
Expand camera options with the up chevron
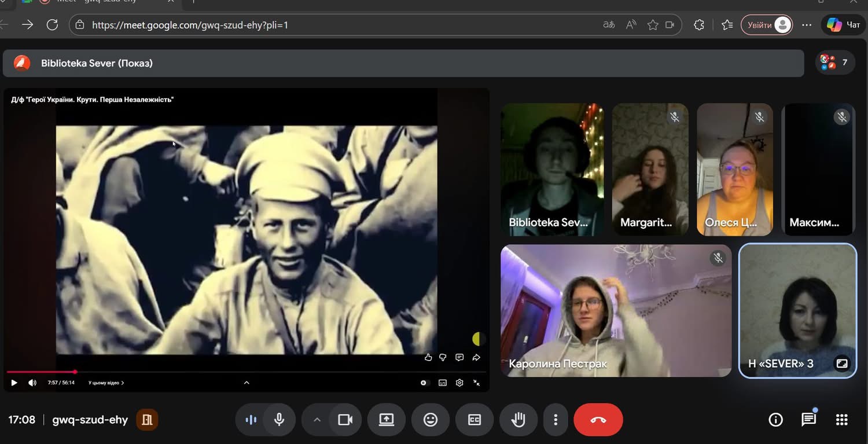pos(317,420)
